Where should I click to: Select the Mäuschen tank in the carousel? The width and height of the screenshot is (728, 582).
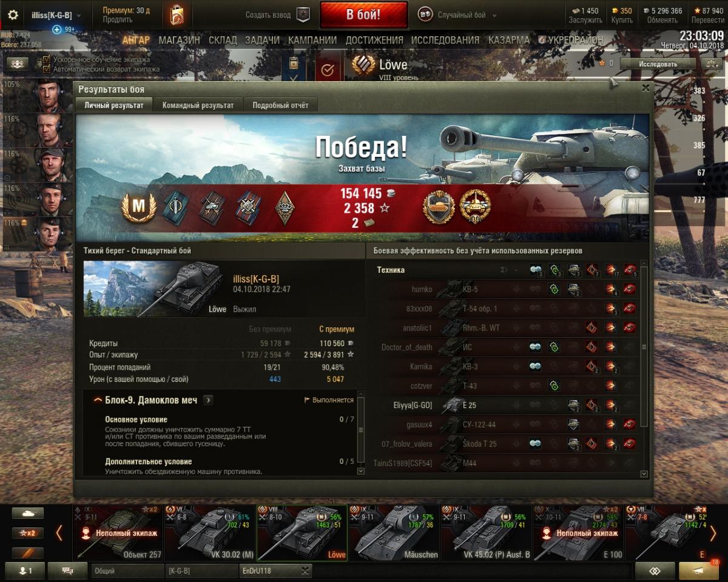pos(394,532)
